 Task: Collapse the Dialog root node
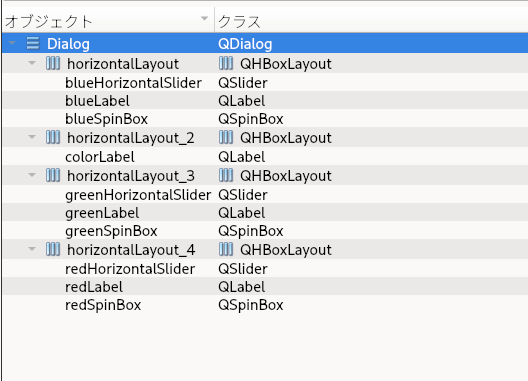12,43
